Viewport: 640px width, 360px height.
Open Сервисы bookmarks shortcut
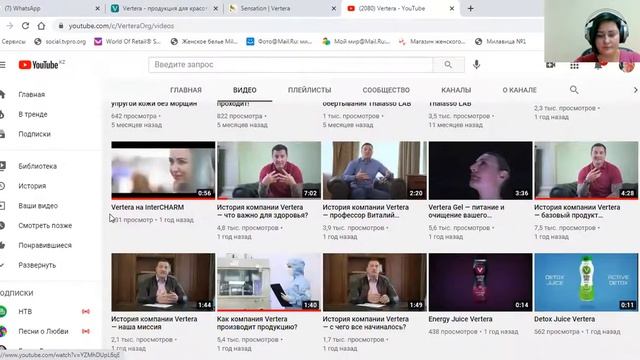pos(13,41)
